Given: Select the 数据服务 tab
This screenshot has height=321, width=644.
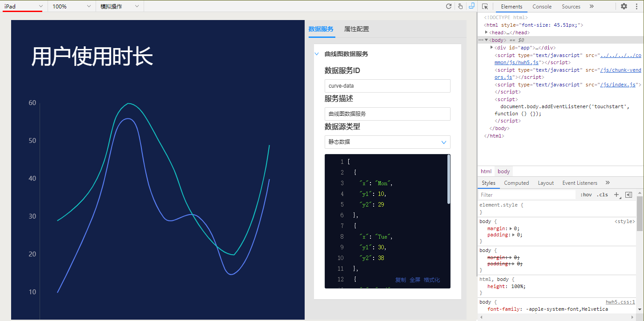Looking at the screenshot, I should (321, 29).
